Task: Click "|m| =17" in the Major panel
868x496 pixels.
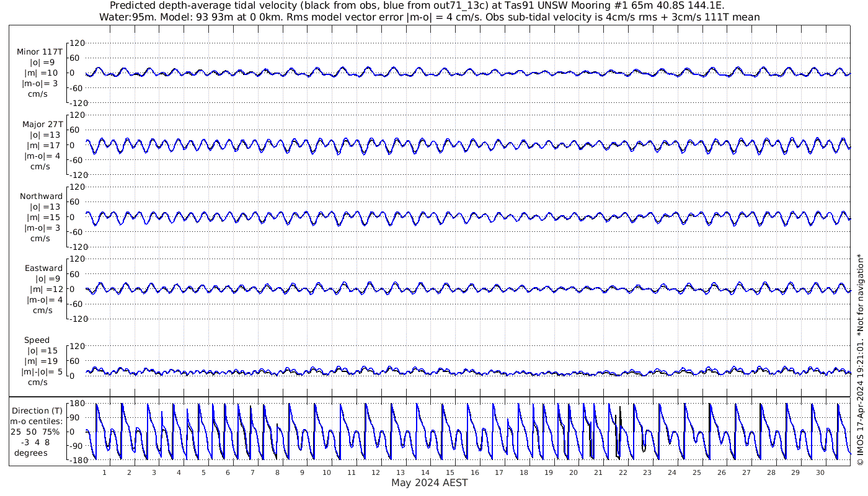Action: pos(42,144)
